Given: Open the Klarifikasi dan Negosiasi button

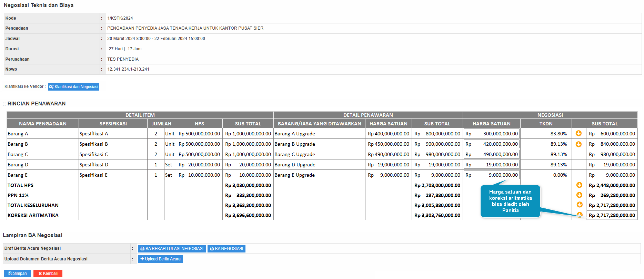Looking at the screenshot, I should pyautogui.click(x=73, y=87).
